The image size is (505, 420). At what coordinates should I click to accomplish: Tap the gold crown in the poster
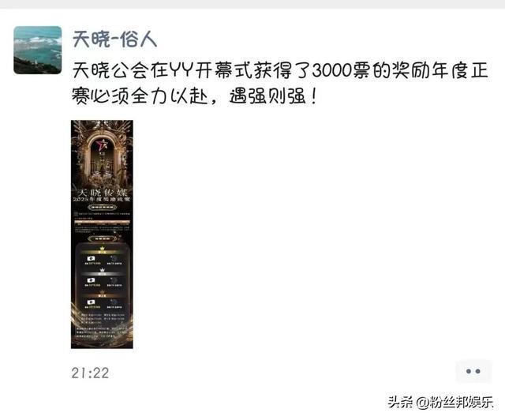(102, 249)
